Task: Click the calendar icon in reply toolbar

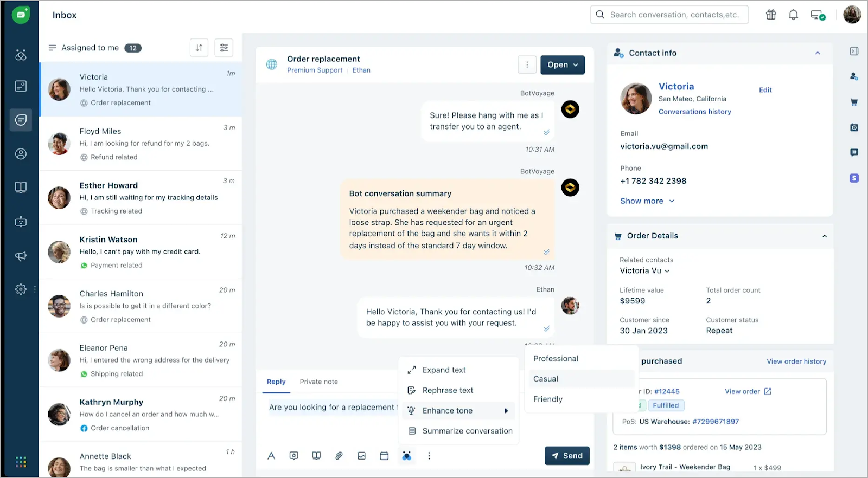Action: (x=384, y=456)
